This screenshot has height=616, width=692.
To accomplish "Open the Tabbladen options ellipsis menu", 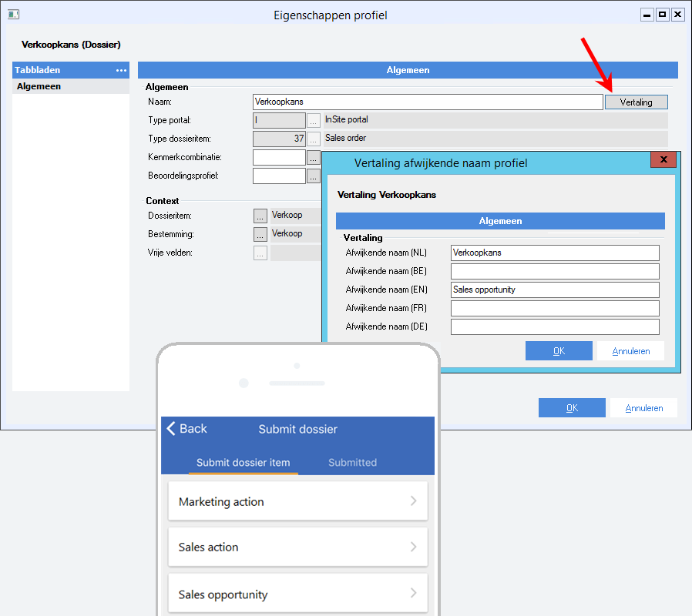I will click(121, 70).
